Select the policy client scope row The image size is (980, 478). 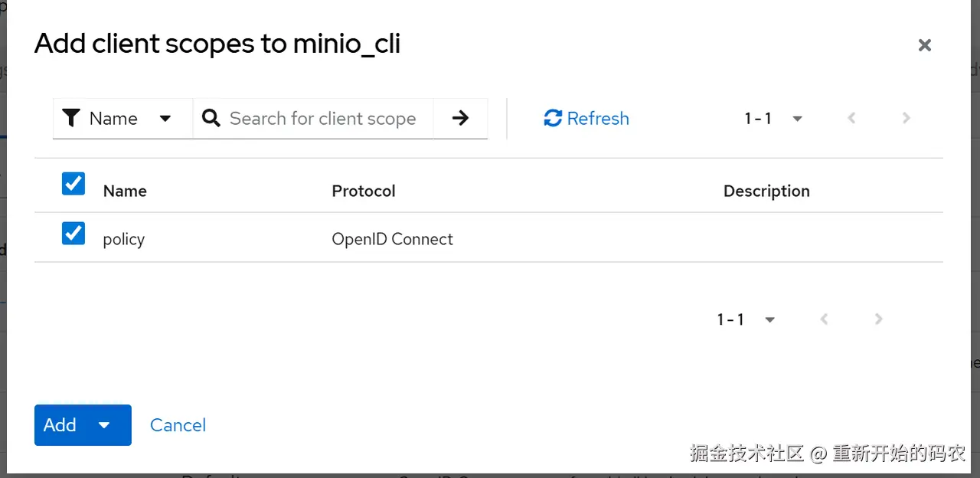pyautogui.click(x=124, y=239)
